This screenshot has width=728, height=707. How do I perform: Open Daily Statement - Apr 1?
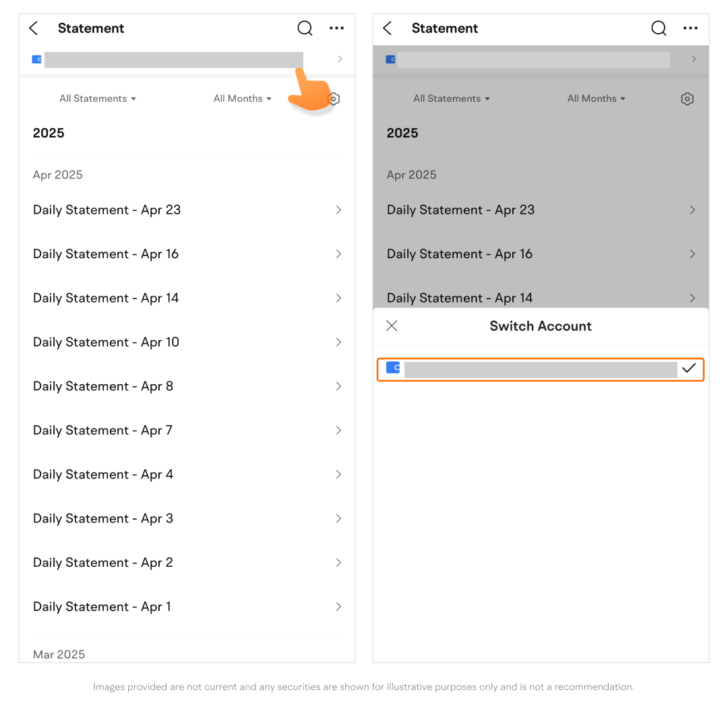pyautogui.click(x=102, y=607)
